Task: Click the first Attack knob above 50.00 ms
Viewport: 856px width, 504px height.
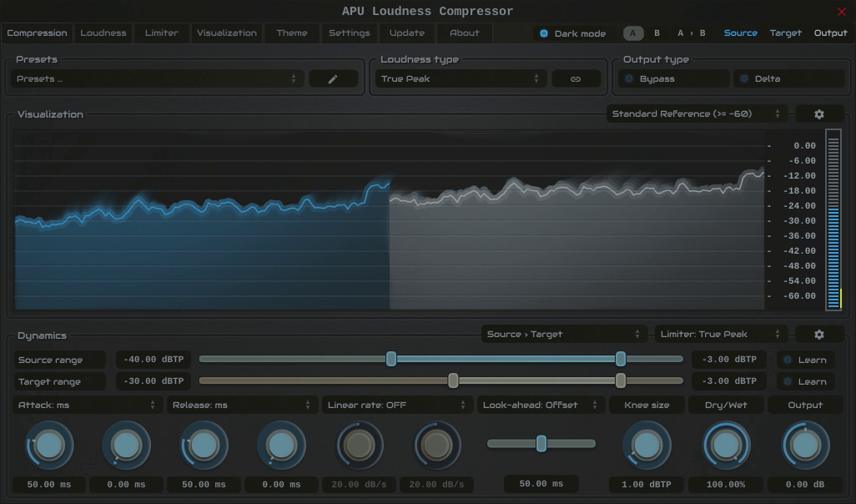Action: coord(49,446)
